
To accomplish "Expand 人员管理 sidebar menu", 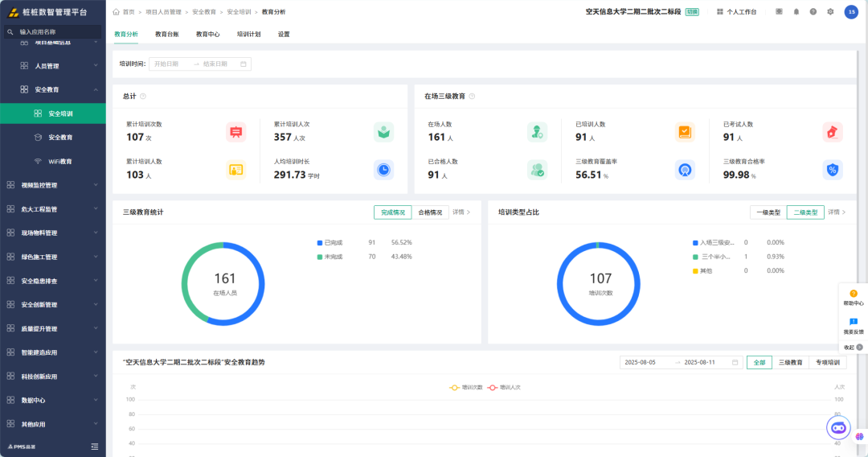I will click(53, 66).
